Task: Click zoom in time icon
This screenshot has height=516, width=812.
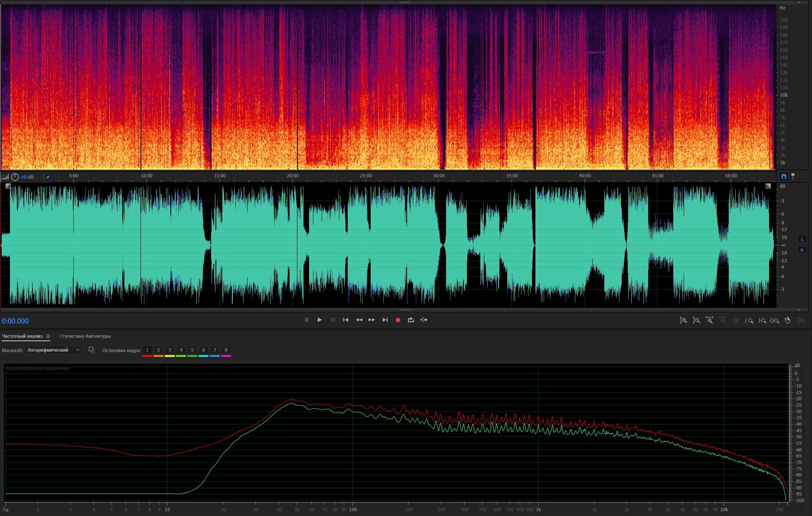Action: 709,320
